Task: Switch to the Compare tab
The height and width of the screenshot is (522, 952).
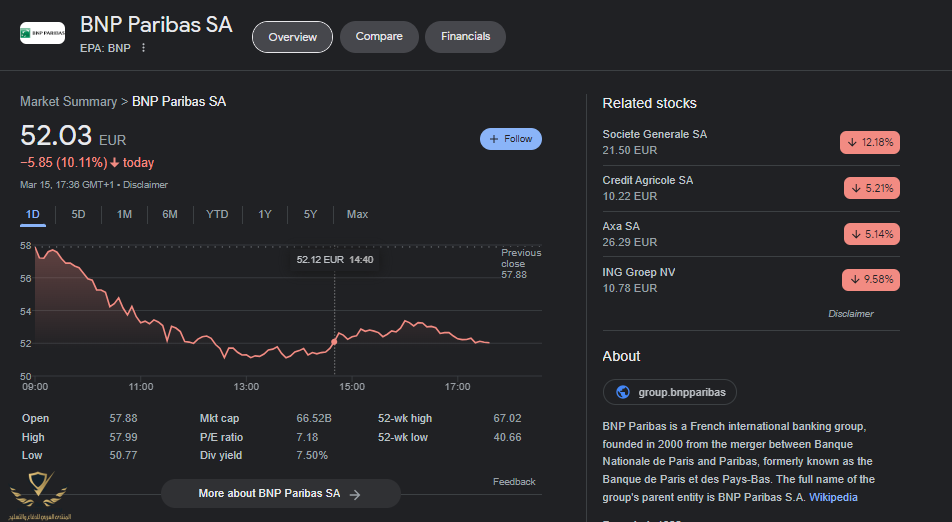Action: click(x=379, y=36)
